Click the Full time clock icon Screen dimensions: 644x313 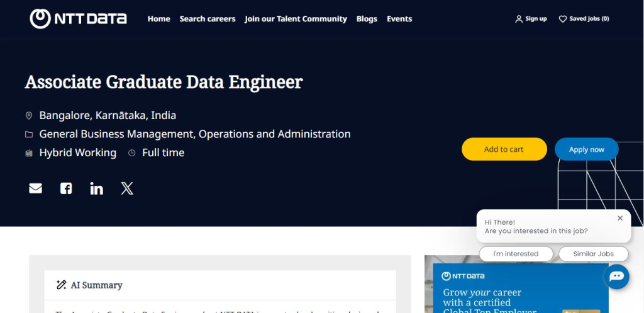point(132,153)
